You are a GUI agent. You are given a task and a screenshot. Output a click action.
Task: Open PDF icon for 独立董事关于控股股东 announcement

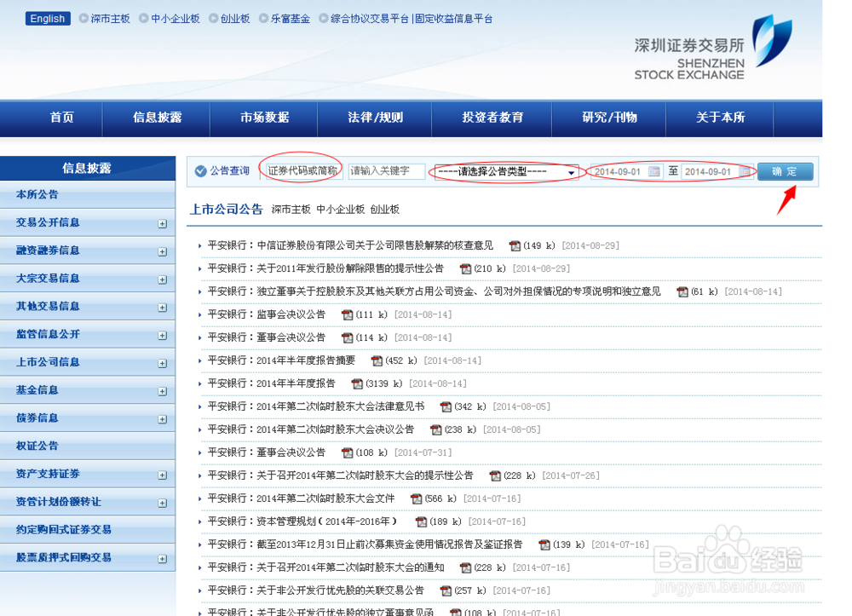682,292
